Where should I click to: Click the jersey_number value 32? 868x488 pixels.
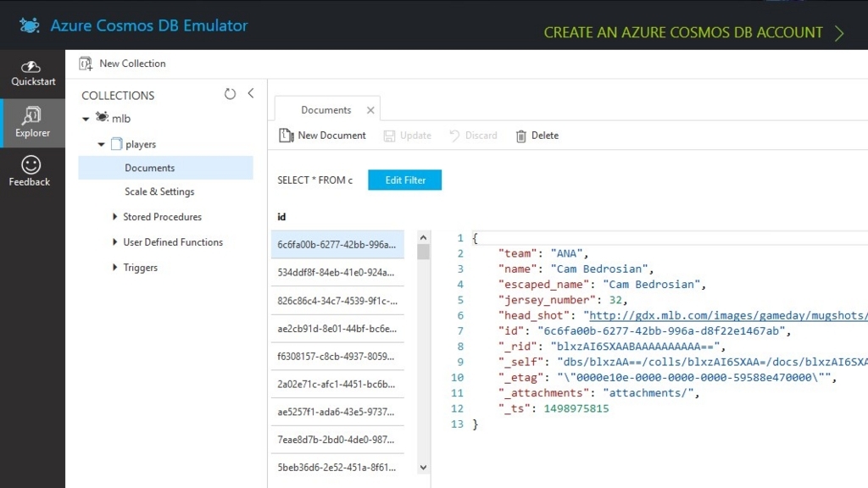pyautogui.click(x=615, y=300)
